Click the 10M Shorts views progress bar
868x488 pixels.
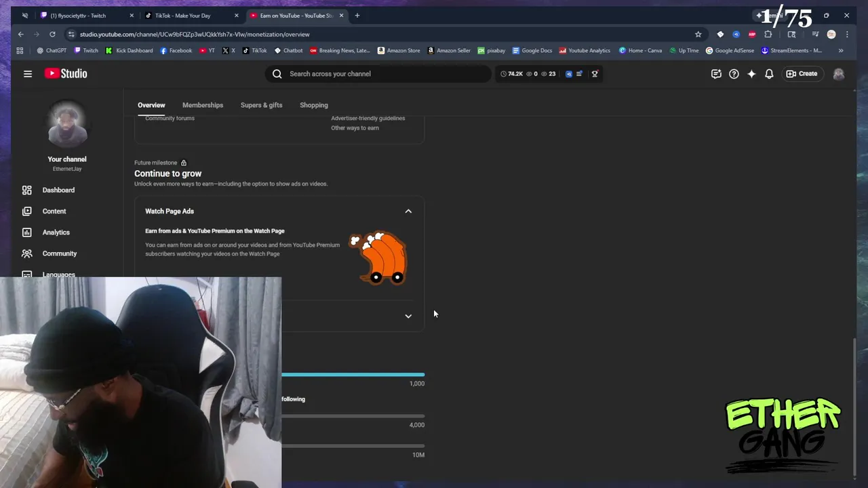point(353,446)
